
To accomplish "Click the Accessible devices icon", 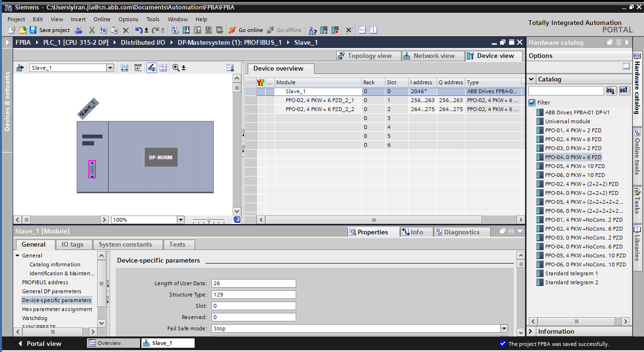I will [x=312, y=30].
